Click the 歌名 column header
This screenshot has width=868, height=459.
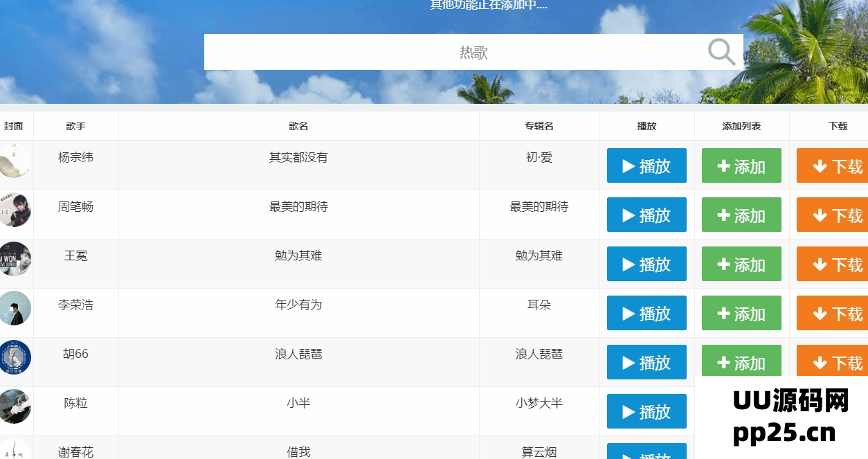click(298, 125)
